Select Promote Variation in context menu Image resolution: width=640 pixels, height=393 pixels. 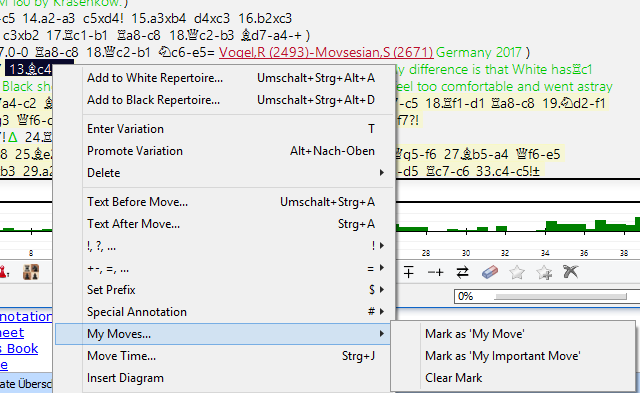click(x=231, y=151)
